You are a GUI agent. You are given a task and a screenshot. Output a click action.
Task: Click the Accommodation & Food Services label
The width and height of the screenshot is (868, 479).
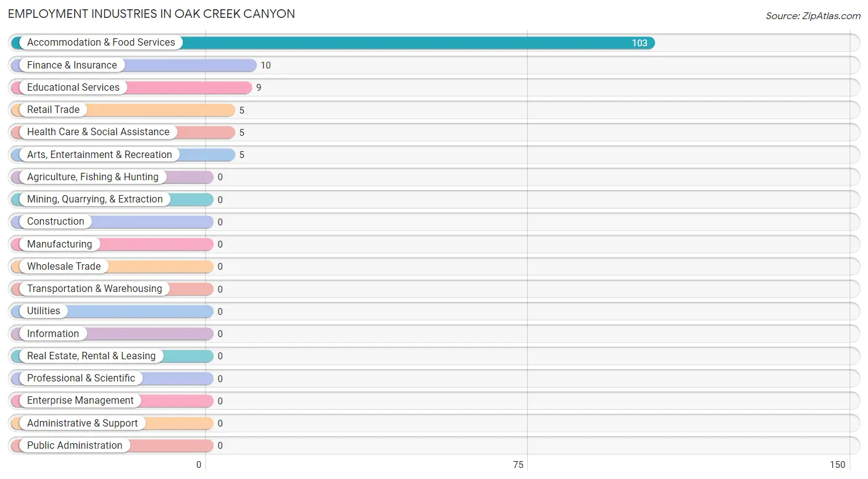point(101,43)
